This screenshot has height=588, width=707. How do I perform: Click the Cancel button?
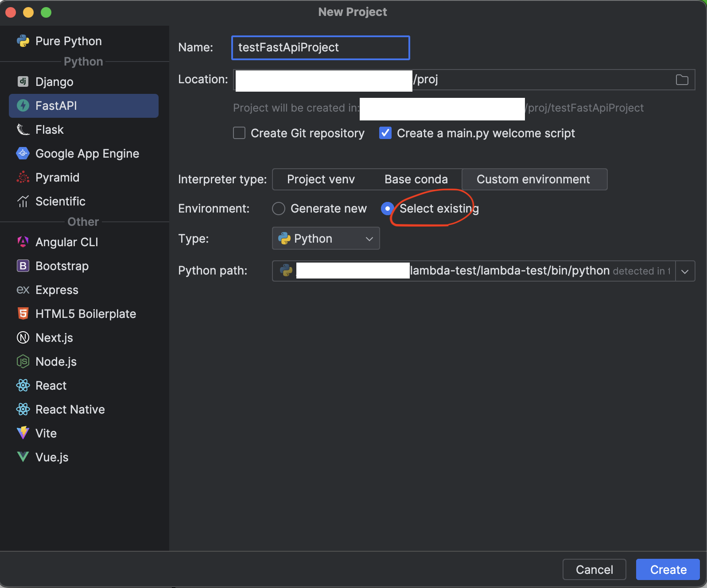point(594,569)
